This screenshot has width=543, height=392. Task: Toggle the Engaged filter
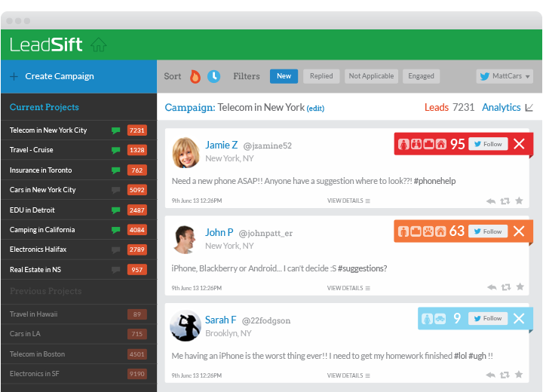421,76
